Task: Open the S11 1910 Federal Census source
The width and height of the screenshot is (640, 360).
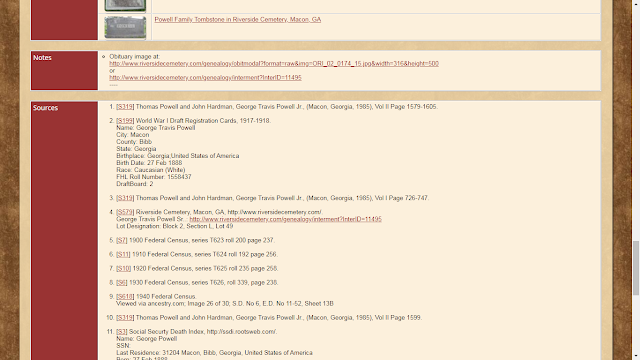Action: 123,254
